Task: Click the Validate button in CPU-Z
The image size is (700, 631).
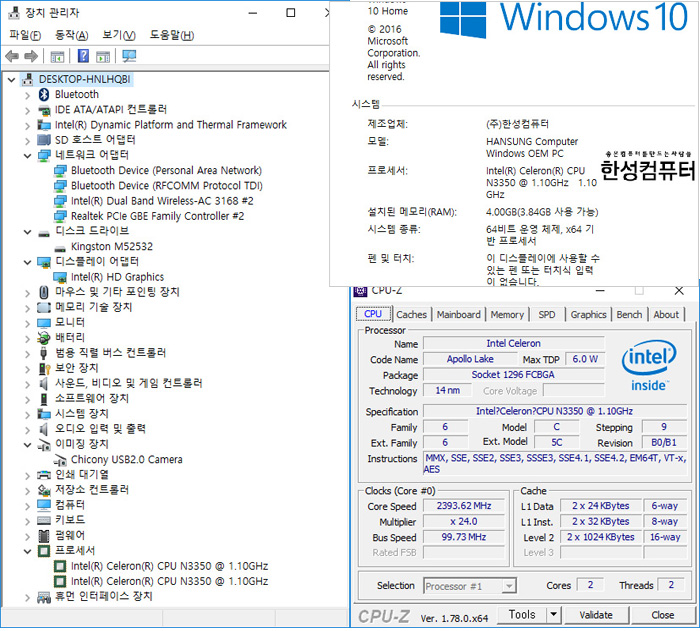Action: click(596, 615)
